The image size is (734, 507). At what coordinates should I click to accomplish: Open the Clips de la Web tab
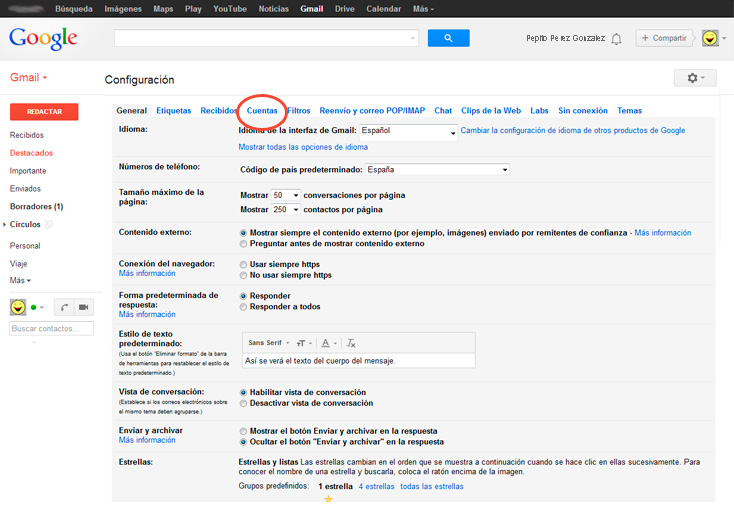click(x=491, y=110)
